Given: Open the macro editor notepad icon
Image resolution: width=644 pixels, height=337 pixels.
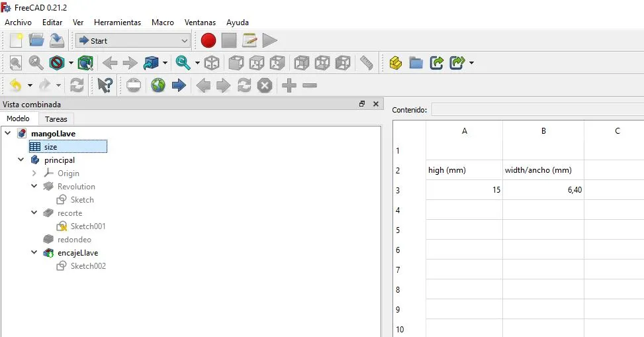Looking at the screenshot, I should [250, 40].
